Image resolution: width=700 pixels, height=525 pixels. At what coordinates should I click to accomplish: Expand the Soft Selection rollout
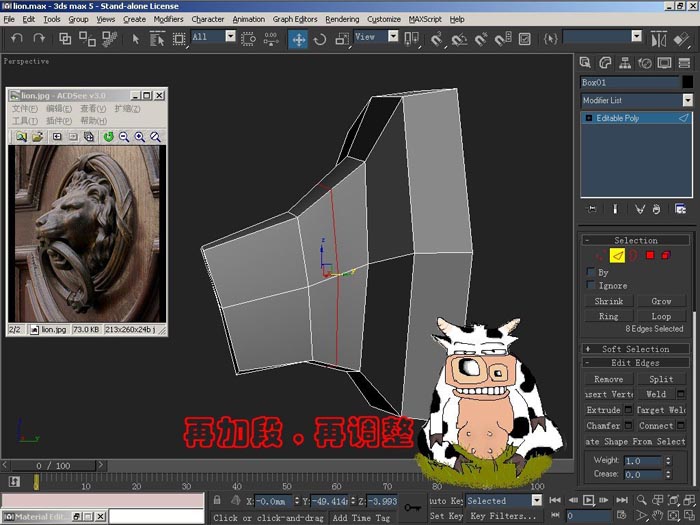[636, 349]
